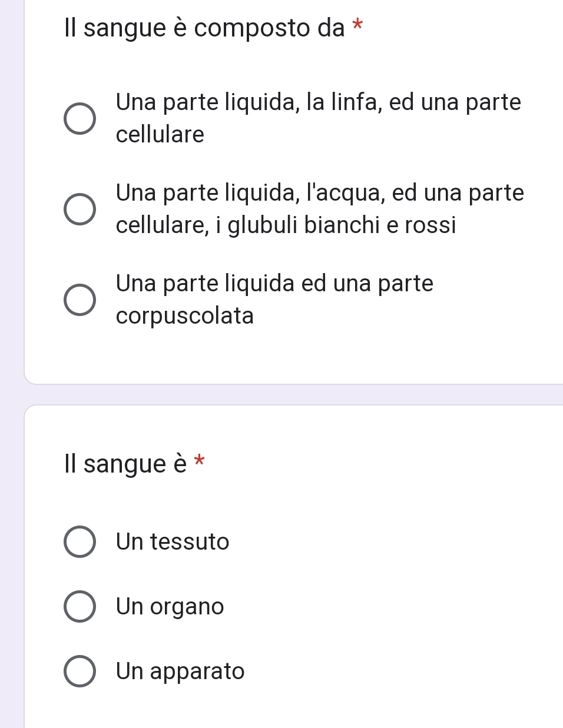Select the radio button for the corpuscolata answer

point(80,300)
